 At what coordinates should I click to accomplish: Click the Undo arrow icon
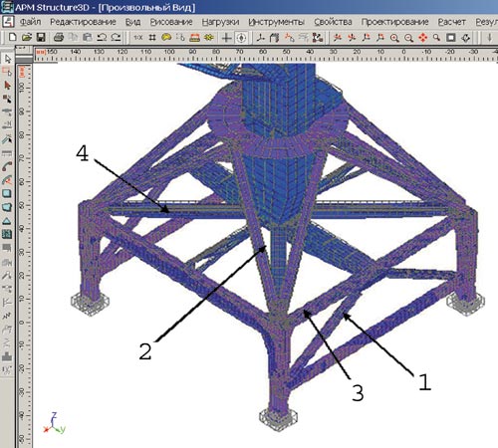(x=102, y=37)
